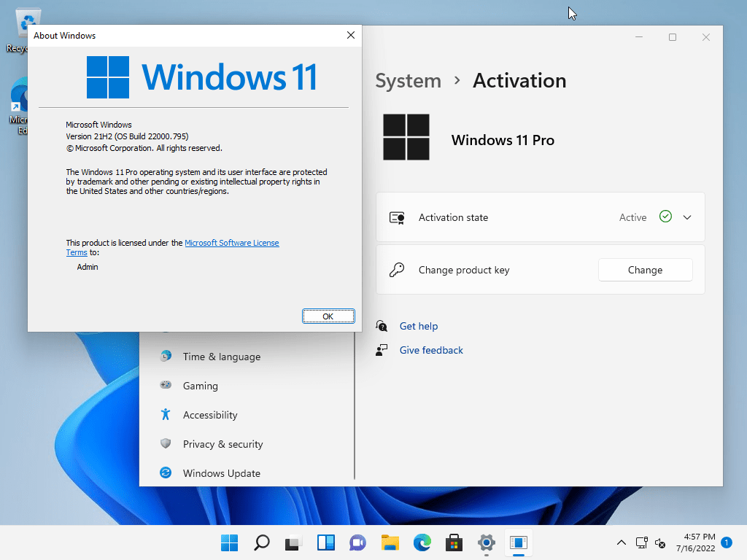Screen dimensions: 747x560
Task: Click the green activation checkmark
Action: (665, 217)
